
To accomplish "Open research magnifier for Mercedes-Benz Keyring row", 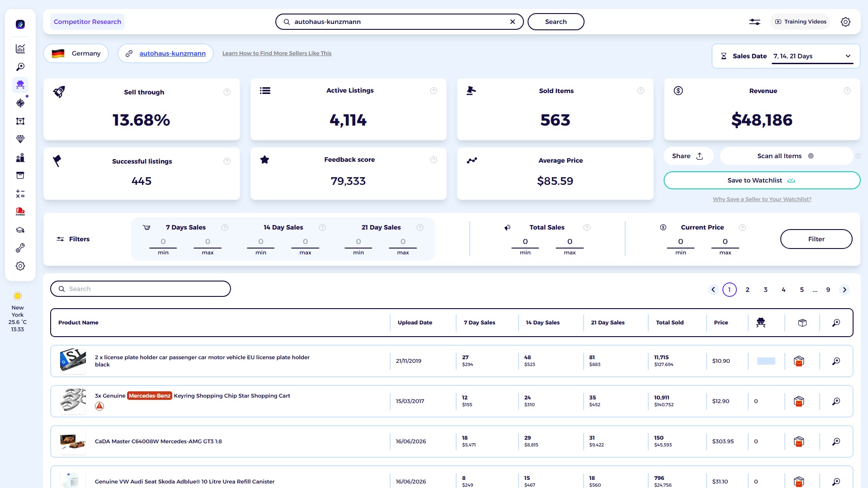I will pyautogui.click(x=836, y=401).
